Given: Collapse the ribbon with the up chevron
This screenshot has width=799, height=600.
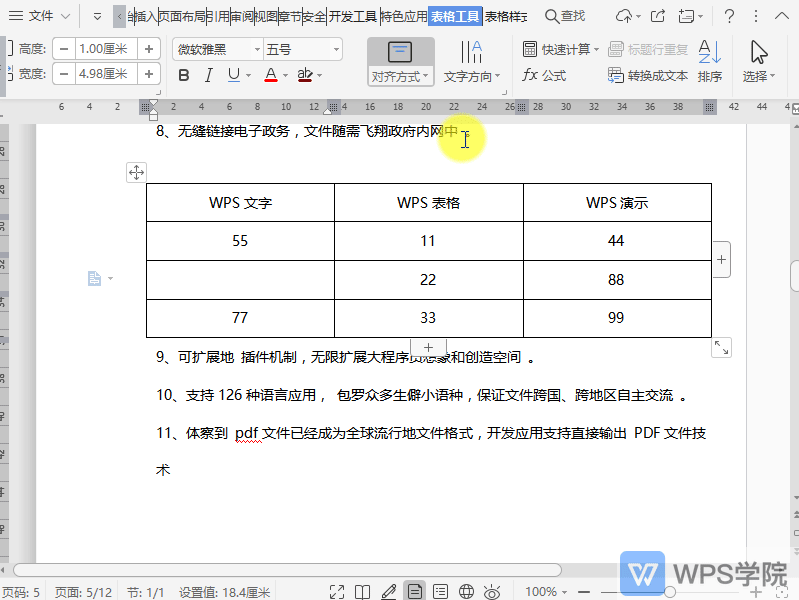Looking at the screenshot, I should (x=782, y=16).
